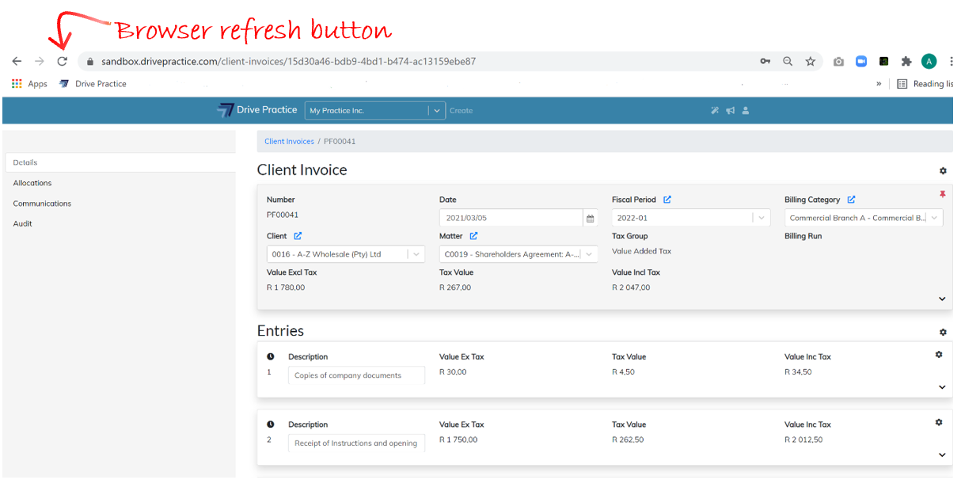Open the calendar picker beside the Date field
Screen dimensions: 980x495
[x=590, y=219]
